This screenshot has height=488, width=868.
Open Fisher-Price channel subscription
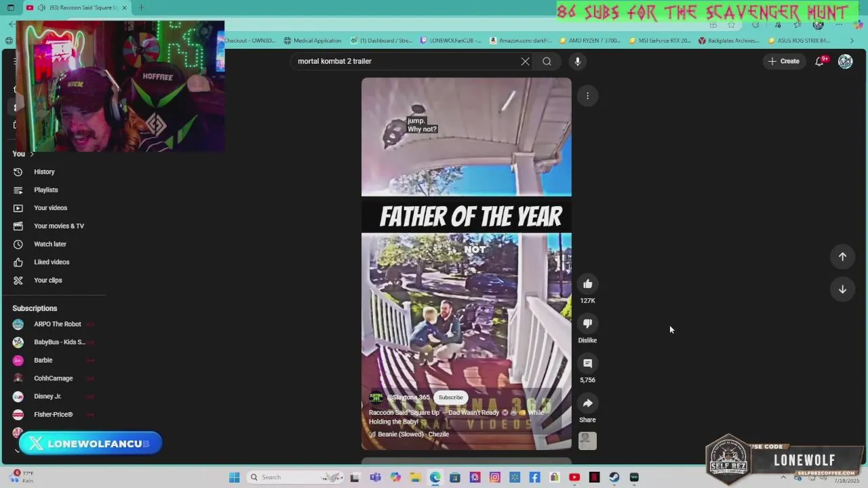[54, 414]
